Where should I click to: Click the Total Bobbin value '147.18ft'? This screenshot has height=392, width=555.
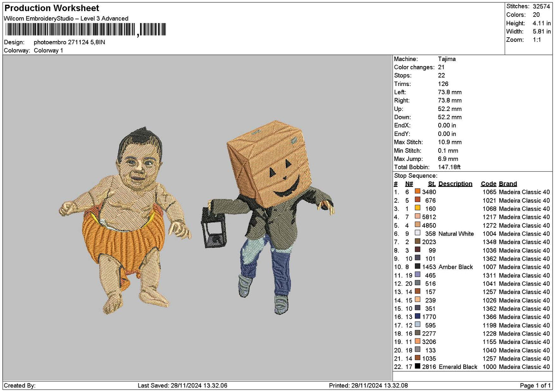(x=449, y=167)
